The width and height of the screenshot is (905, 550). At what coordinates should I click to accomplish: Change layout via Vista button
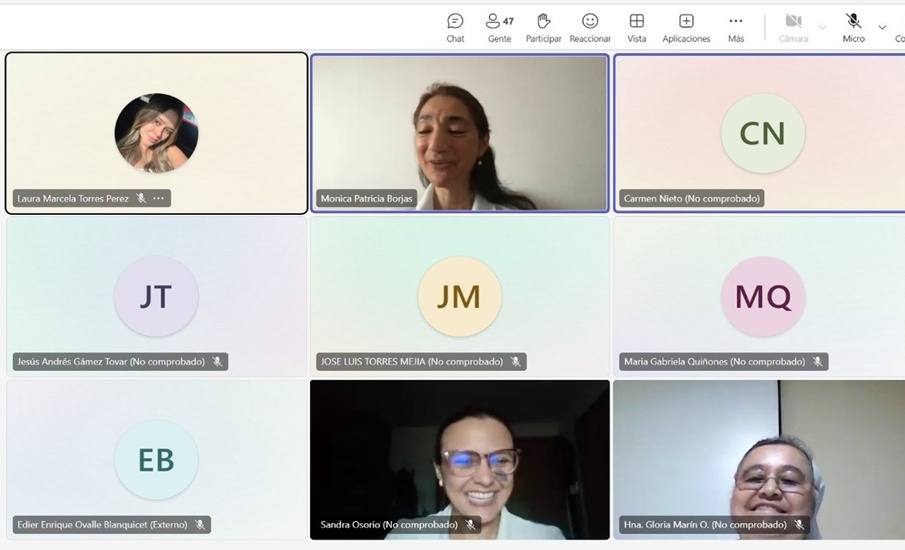point(637,28)
